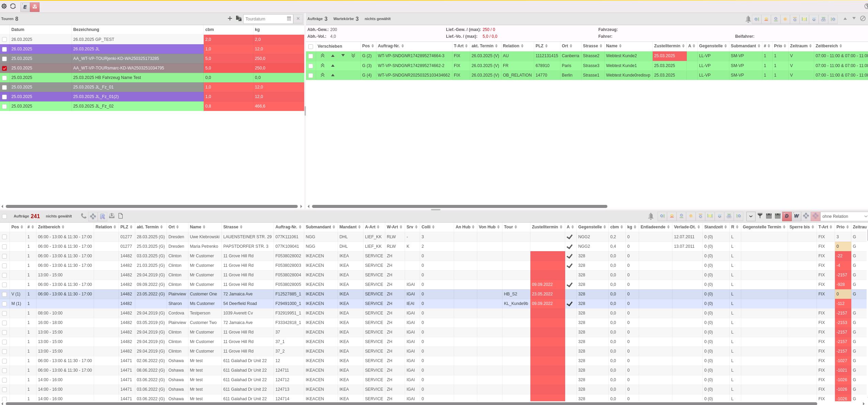Open the ohne Relation dropdown
Image resolution: width=868 pixels, height=405 pixels.
tap(844, 216)
